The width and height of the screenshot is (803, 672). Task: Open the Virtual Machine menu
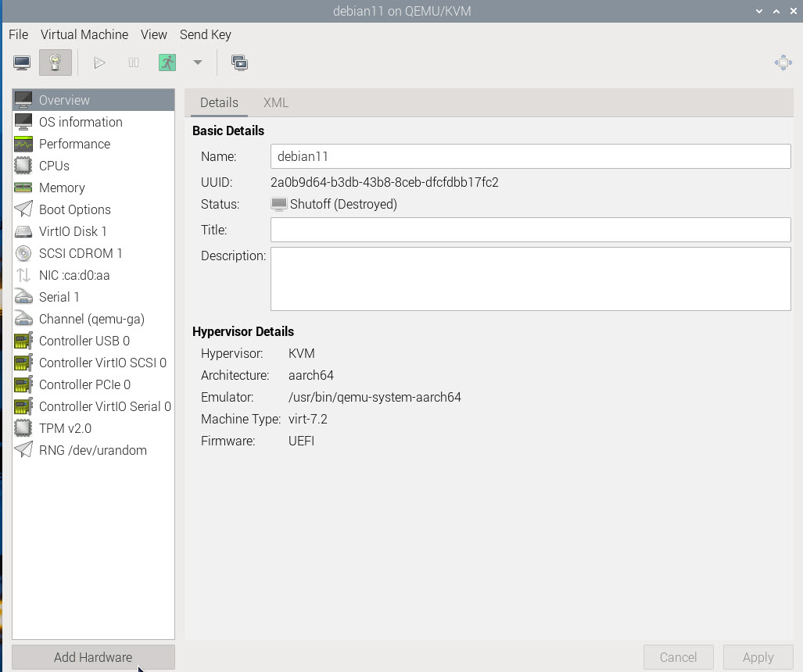[84, 34]
